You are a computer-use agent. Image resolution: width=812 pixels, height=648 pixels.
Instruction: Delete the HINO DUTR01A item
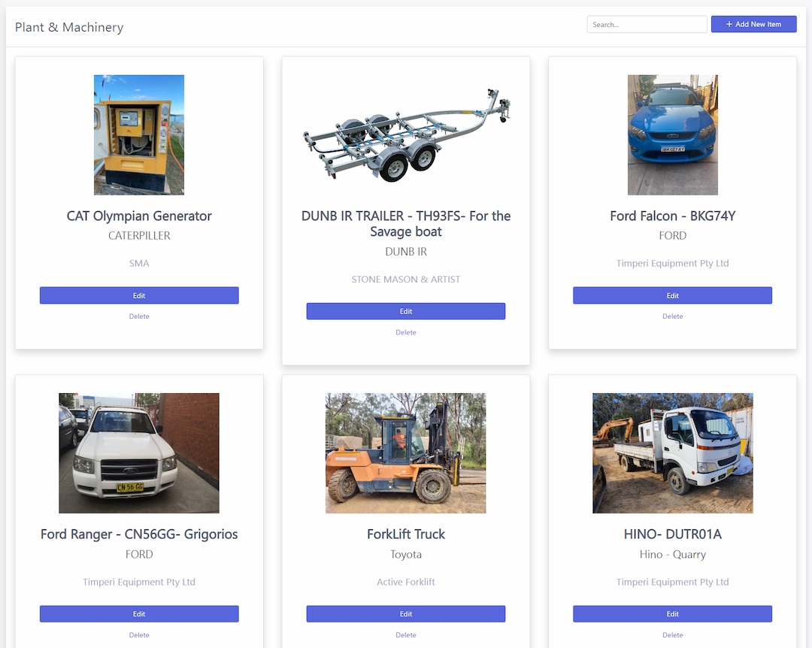pyautogui.click(x=673, y=635)
